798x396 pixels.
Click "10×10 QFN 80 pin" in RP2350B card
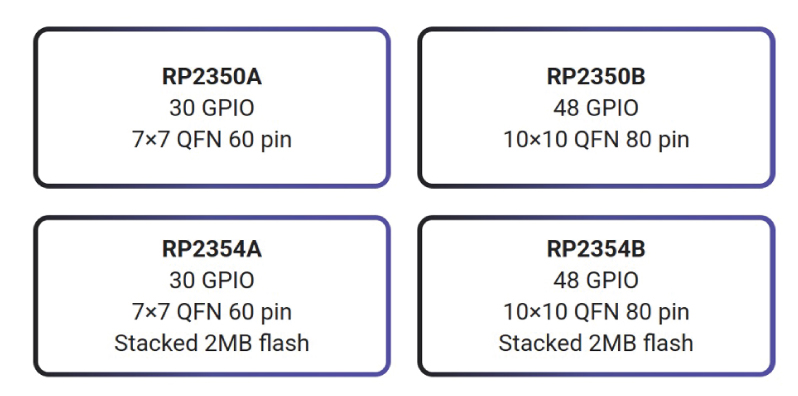[x=596, y=139]
